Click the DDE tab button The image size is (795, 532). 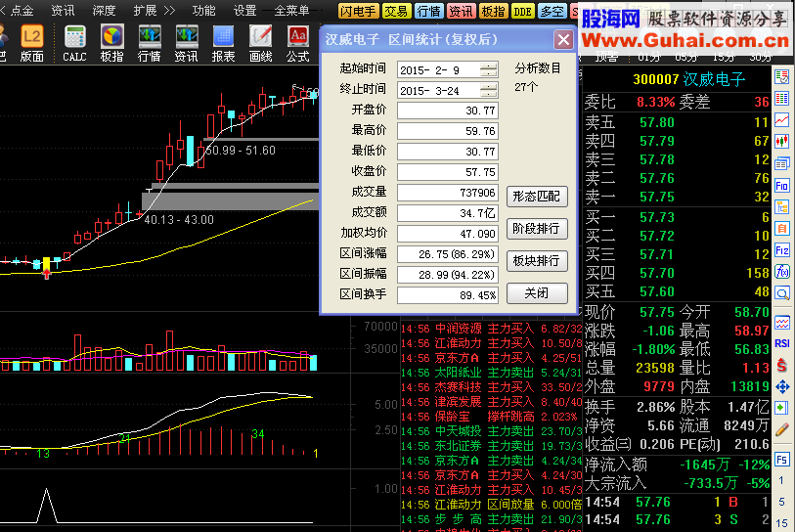pyautogui.click(x=522, y=11)
